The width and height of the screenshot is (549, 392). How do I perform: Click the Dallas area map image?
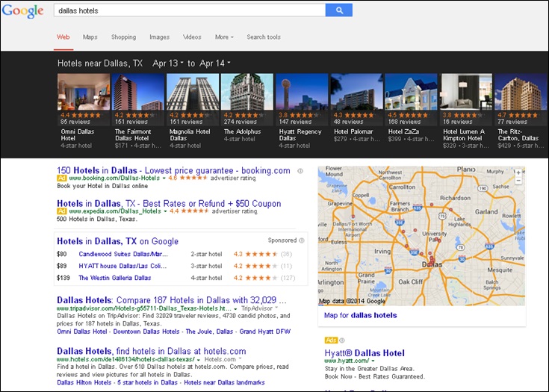pyautogui.click(x=421, y=235)
